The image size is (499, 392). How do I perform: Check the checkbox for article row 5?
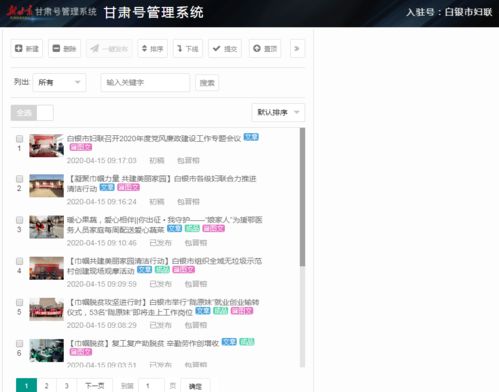19,302
